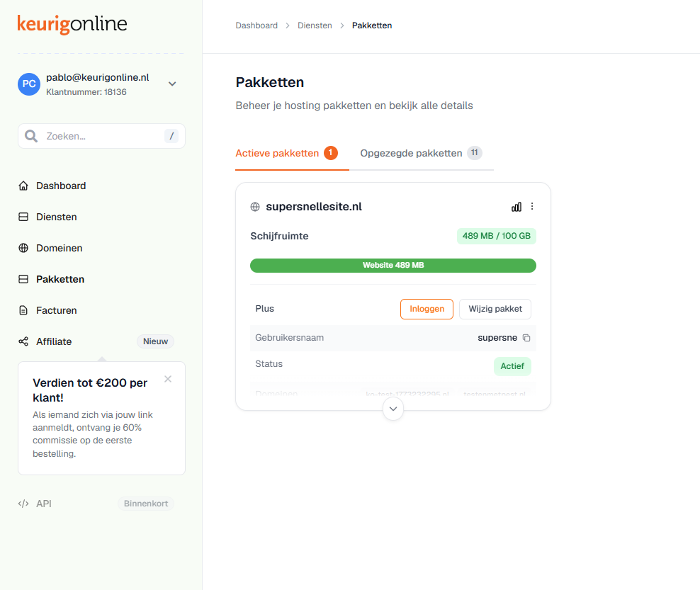
Task: Open the three-dot package options menu
Action: pos(531,206)
